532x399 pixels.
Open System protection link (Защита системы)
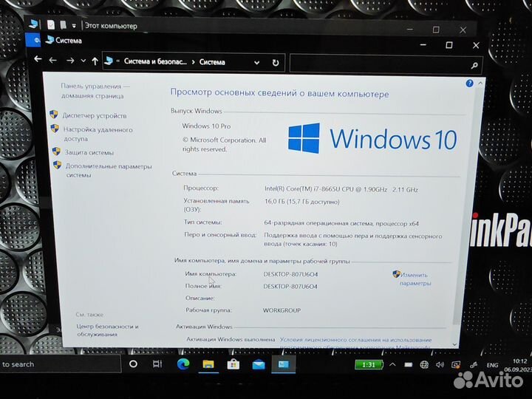[x=89, y=152]
